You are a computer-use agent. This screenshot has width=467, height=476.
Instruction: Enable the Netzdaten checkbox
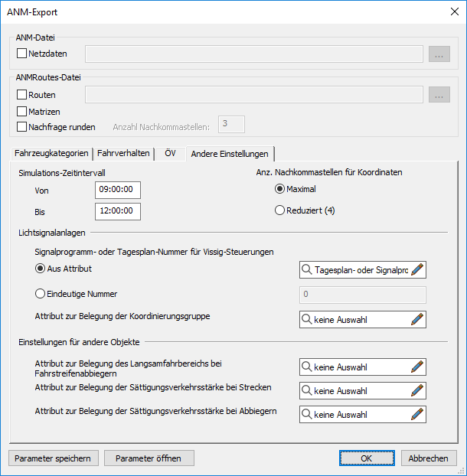[21, 54]
